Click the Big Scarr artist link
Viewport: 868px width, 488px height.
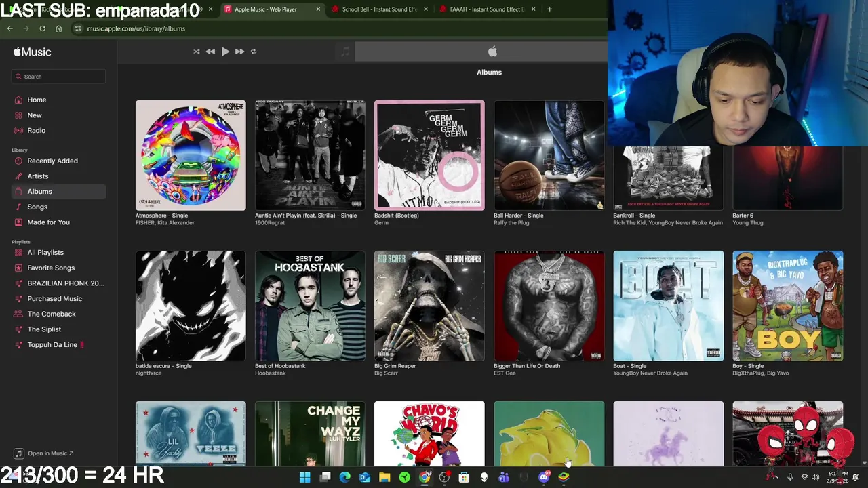pos(386,373)
